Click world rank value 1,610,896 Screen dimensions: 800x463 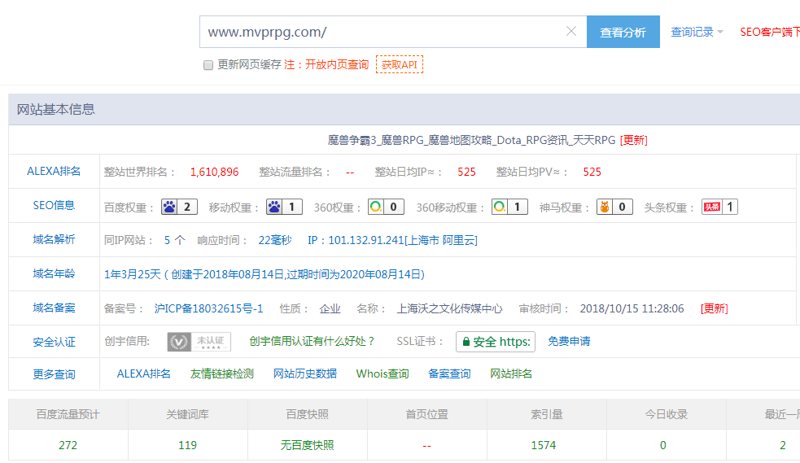(x=214, y=172)
